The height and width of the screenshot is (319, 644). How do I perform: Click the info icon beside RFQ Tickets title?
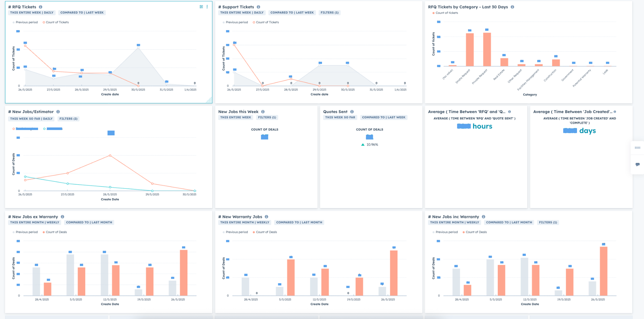point(41,7)
